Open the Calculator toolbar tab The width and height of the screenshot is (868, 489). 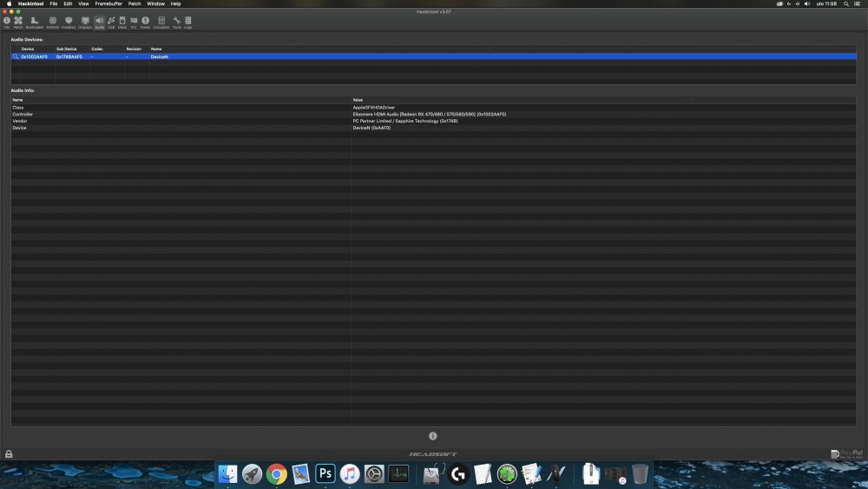point(161,23)
